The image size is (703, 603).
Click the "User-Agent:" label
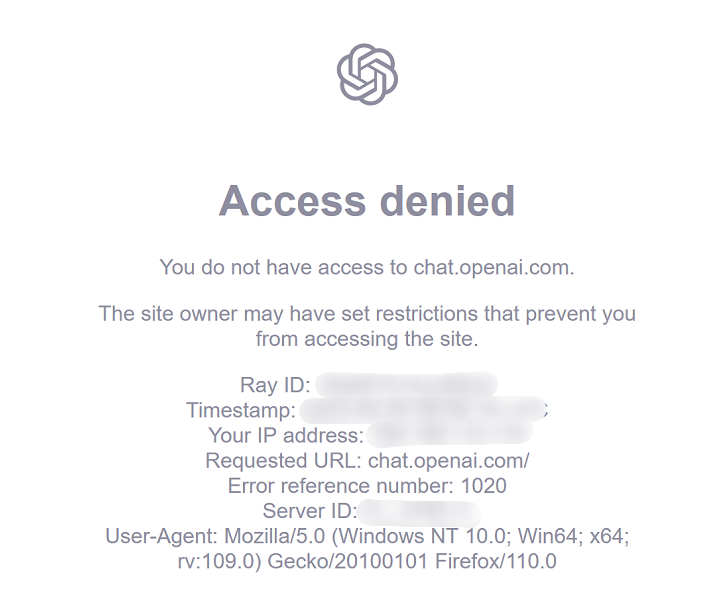pos(165,537)
